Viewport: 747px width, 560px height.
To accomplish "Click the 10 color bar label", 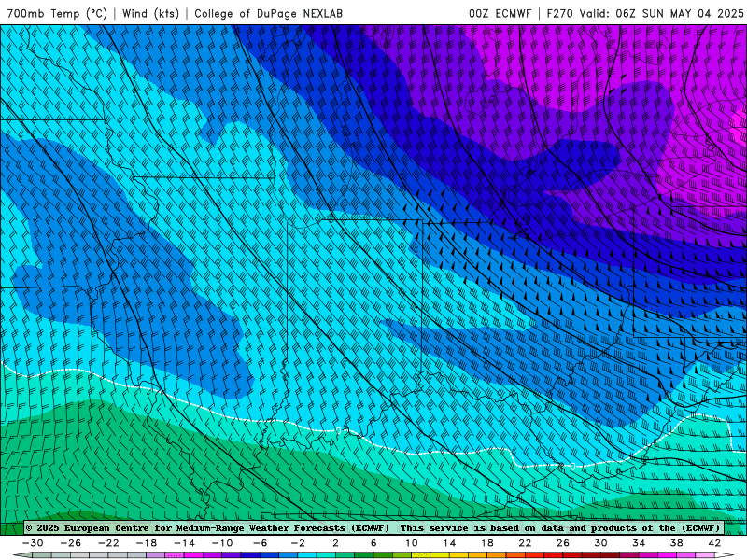I will (412, 543).
